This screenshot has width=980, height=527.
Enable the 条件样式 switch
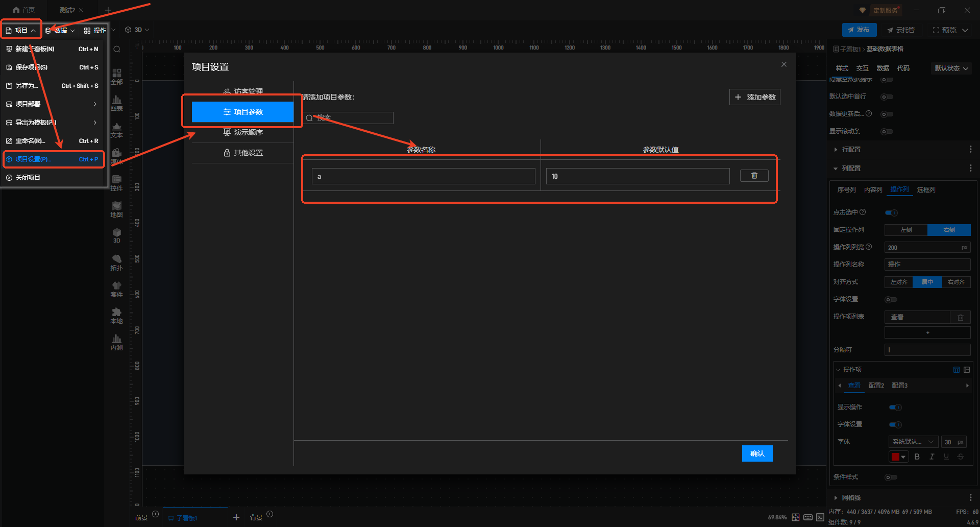[891, 477]
